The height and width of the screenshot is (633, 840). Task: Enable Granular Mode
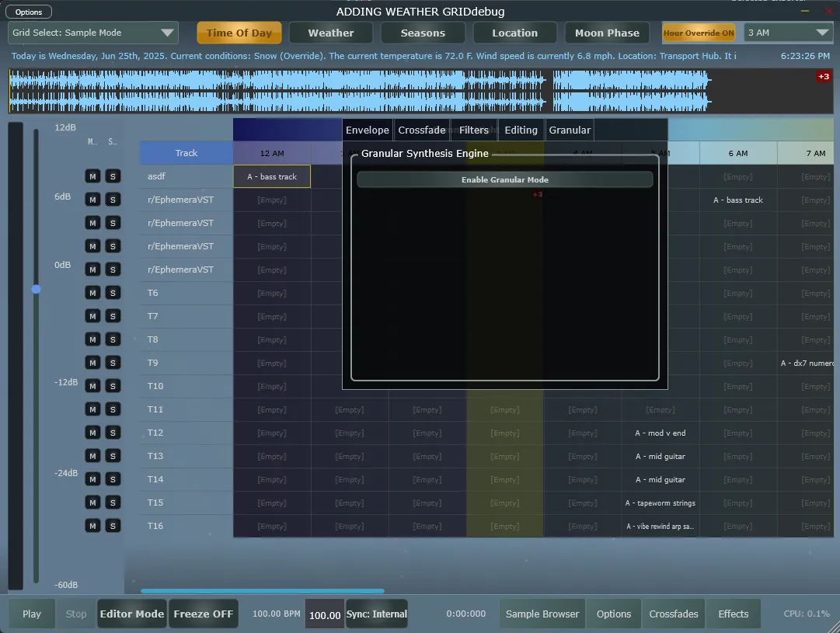click(504, 179)
